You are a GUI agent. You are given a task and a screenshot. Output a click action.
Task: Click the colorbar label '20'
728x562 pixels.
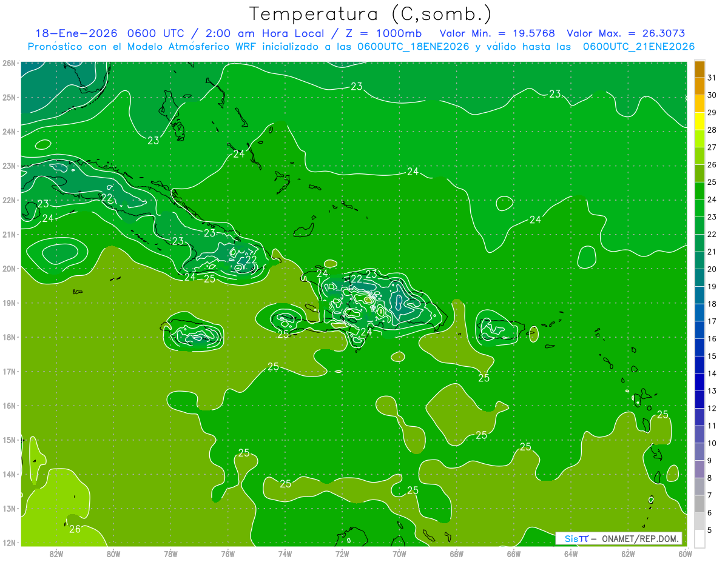coord(712,269)
